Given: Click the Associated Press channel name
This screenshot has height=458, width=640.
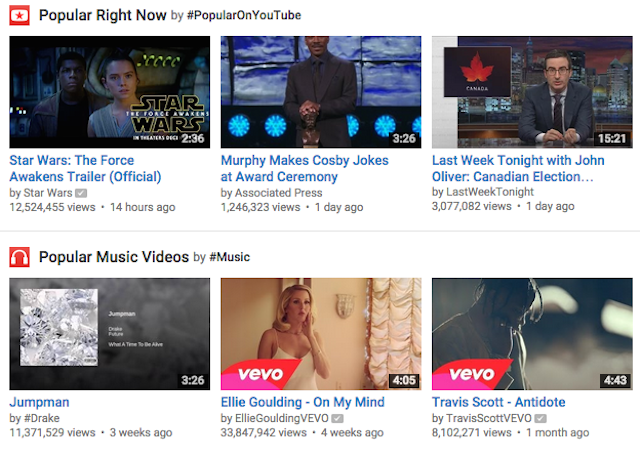Looking at the screenshot, I should pyautogui.click(x=278, y=193).
